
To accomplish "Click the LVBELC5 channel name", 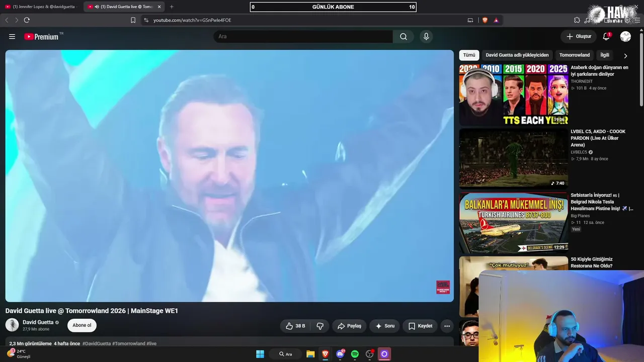I will (x=579, y=152).
